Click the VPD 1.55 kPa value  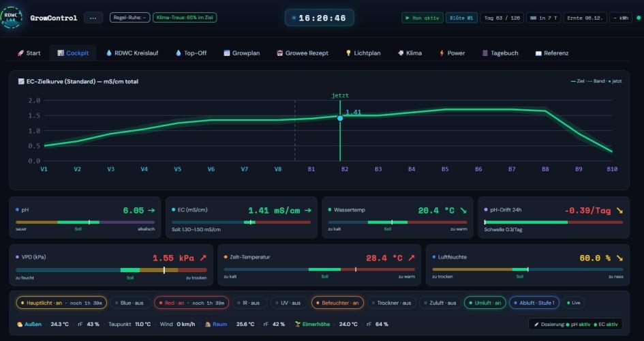173,258
